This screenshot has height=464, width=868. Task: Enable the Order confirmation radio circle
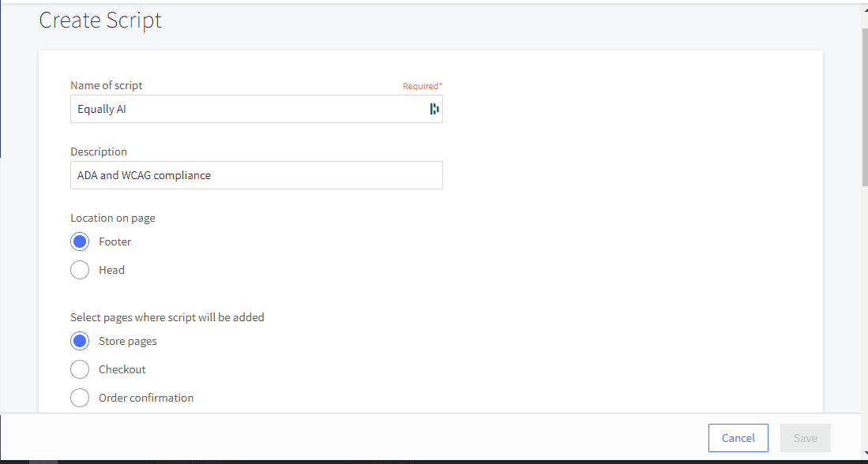pos(80,398)
